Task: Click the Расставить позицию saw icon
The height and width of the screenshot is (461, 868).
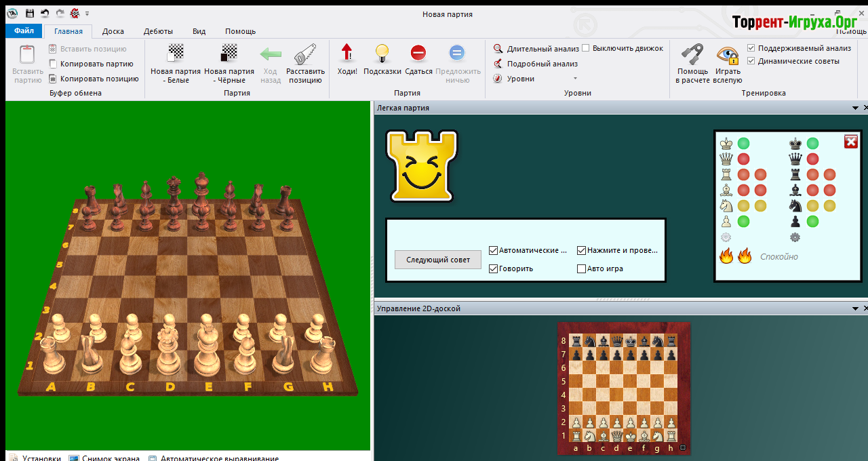Action: tap(305, 54)
